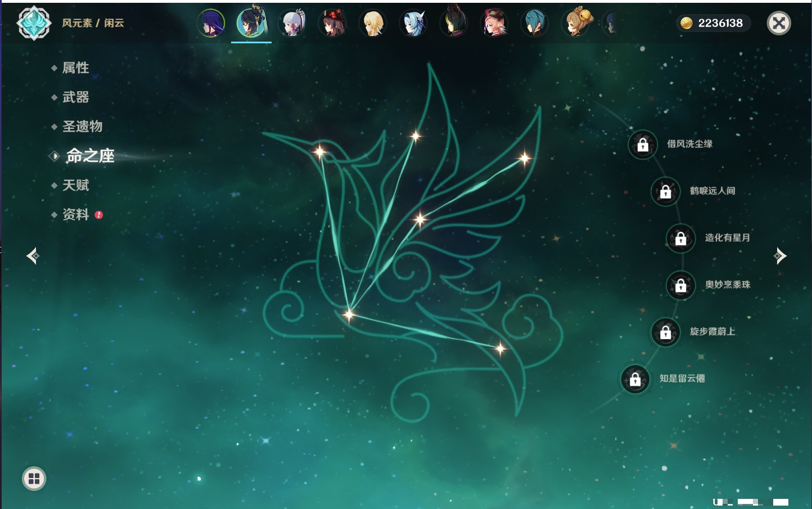Choose the blonde Traveler portrait
The height and width of the screenshot is (509, 812).
point(373,24)
